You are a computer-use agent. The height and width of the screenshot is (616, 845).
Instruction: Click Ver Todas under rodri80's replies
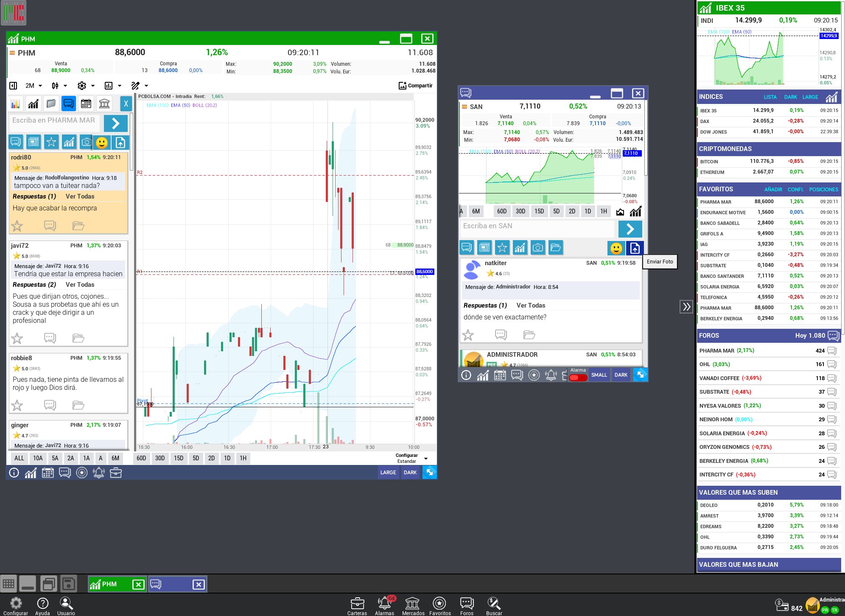coord(80,196)
